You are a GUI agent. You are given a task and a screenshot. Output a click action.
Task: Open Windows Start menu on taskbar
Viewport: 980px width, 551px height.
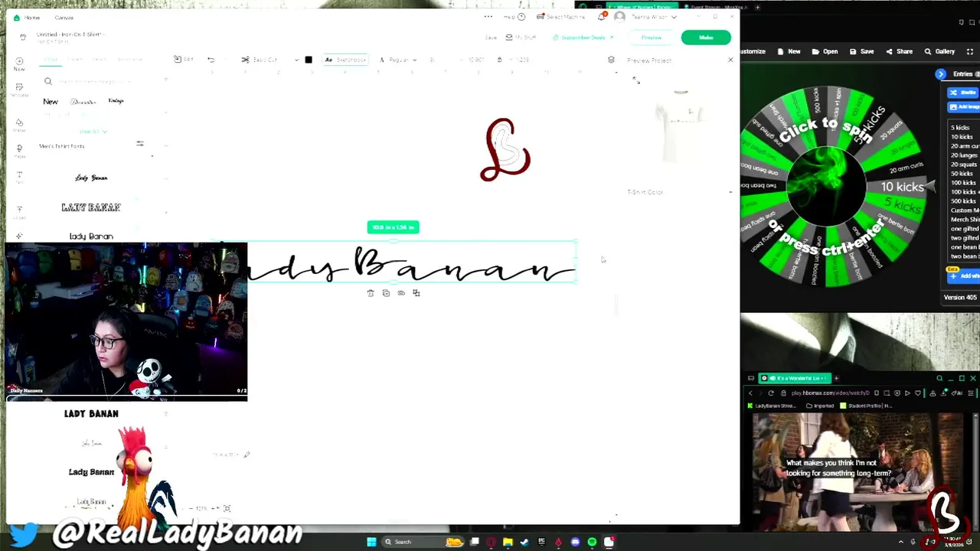click(371, 542)
